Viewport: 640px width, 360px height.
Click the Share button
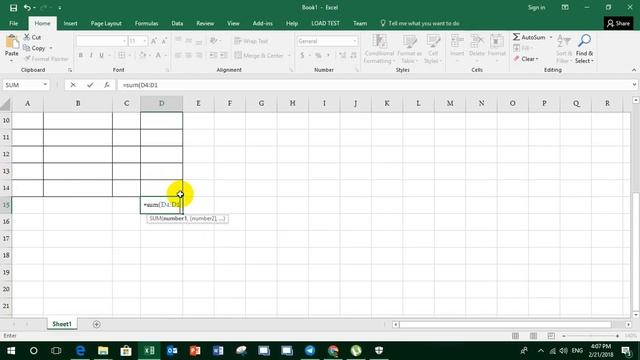pos(618,23)
